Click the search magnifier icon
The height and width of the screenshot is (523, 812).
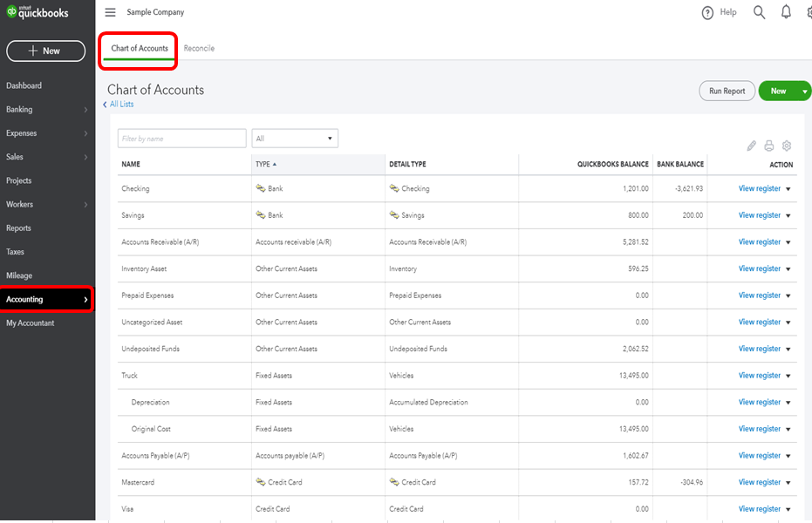[759, 12]
